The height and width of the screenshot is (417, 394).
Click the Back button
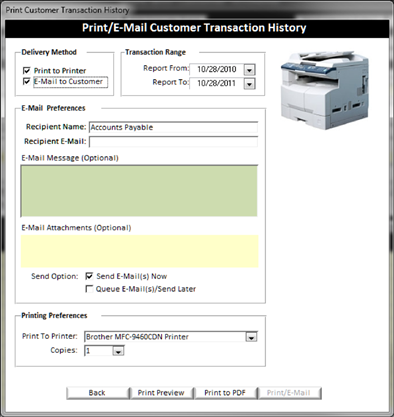coord(97,393)
